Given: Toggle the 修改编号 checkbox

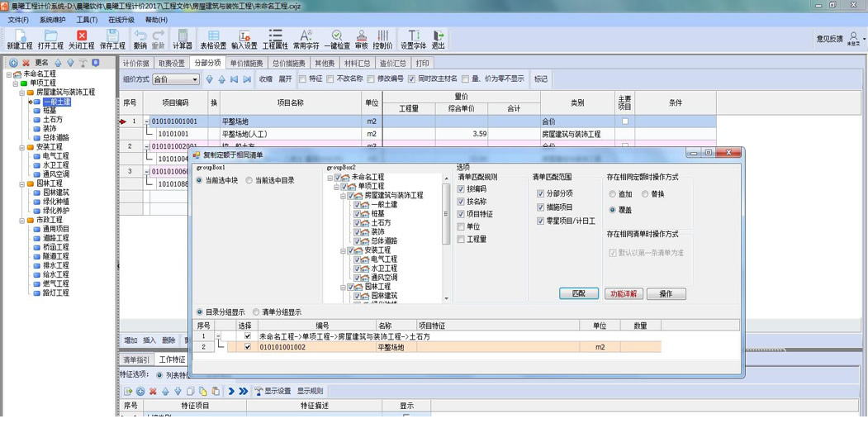Looking at the screenshot, I should (370, 79).
